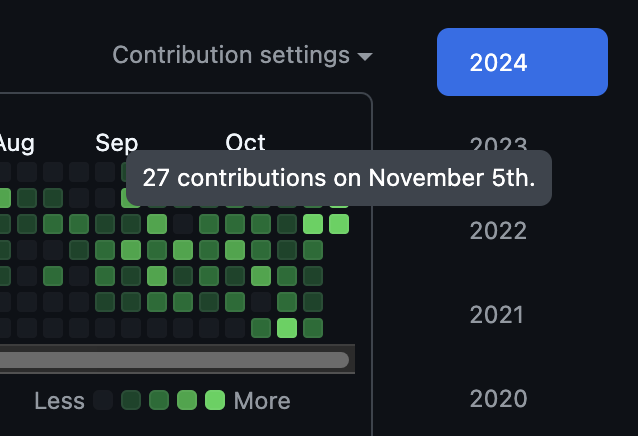Click the middle legend swatch
The height and width of the screenshot is (436, 638).
(x=159, y=400)
